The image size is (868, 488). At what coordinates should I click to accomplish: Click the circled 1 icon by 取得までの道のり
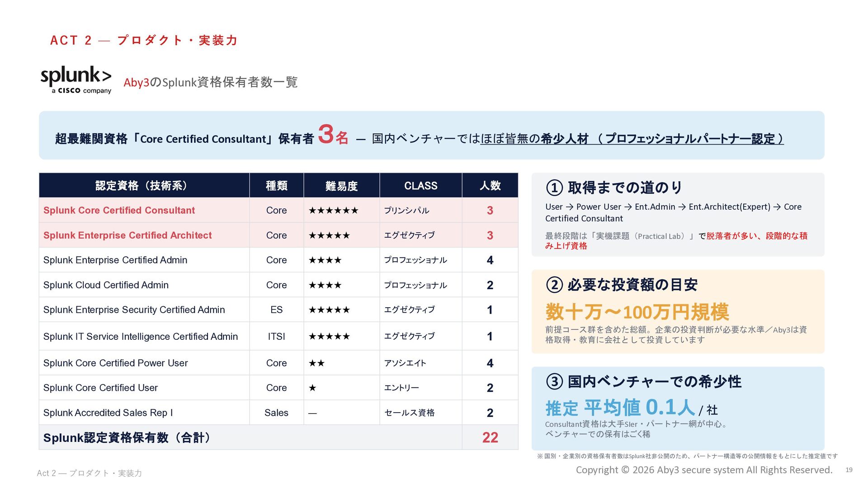click(x=554, y=188)
